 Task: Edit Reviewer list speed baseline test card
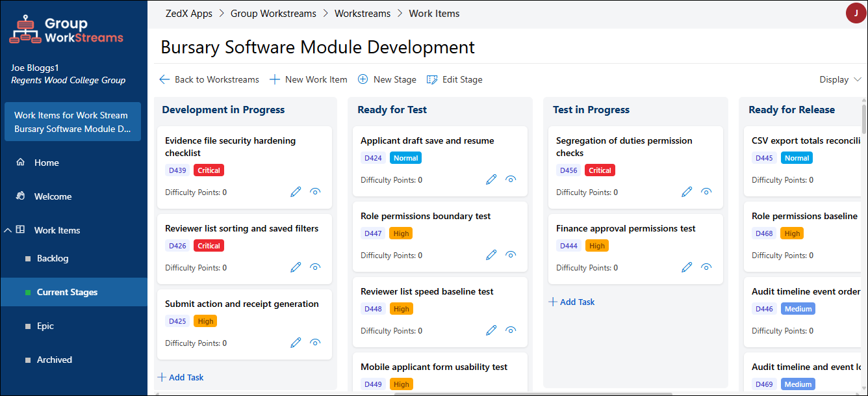[491, 330]
